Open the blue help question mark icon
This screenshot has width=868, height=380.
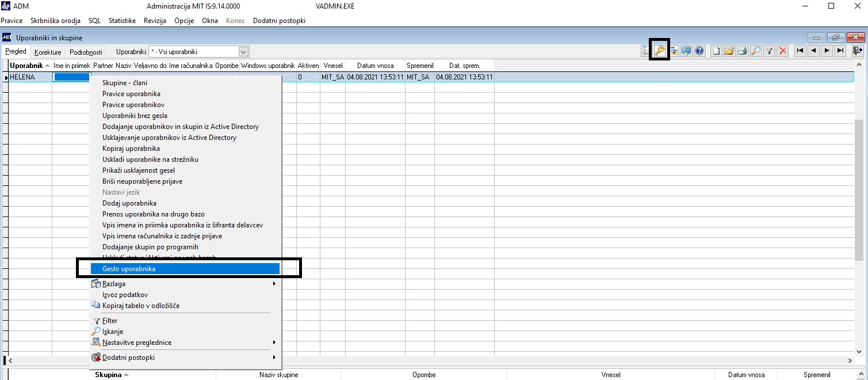point(699,51)
